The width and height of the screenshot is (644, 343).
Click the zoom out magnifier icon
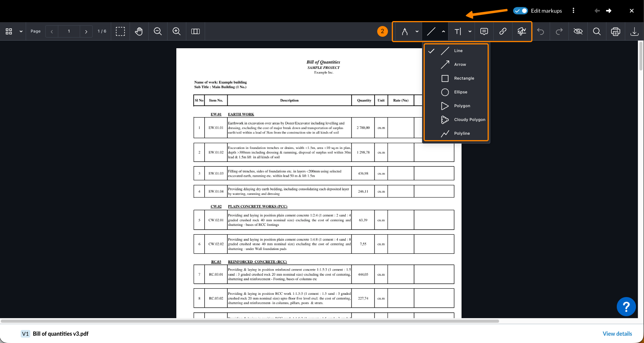point(158,31)
